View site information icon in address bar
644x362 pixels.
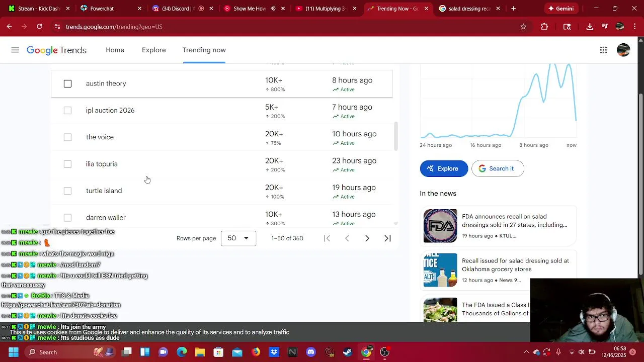57,27
